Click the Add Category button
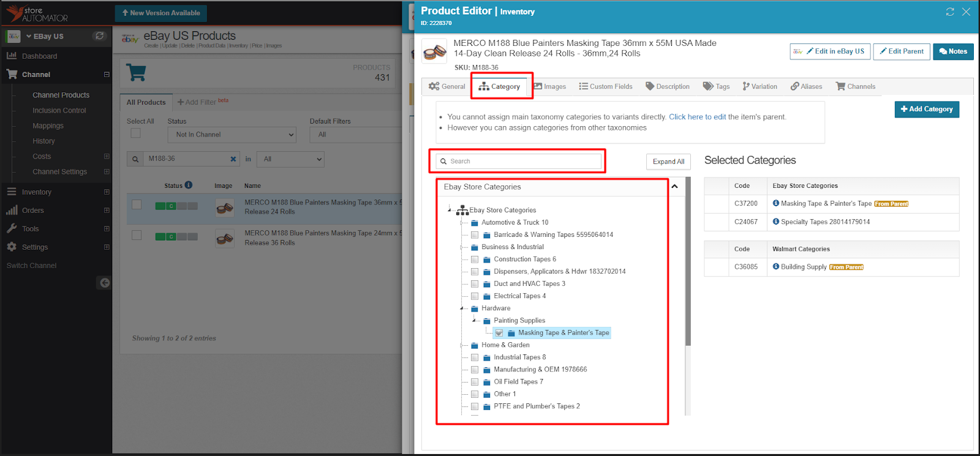Screen dimensions: 980x456 (927, 109)
